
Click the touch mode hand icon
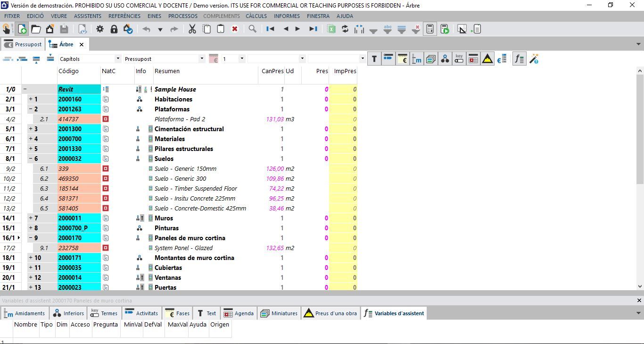pyautogui.click(x=7, y=29)
